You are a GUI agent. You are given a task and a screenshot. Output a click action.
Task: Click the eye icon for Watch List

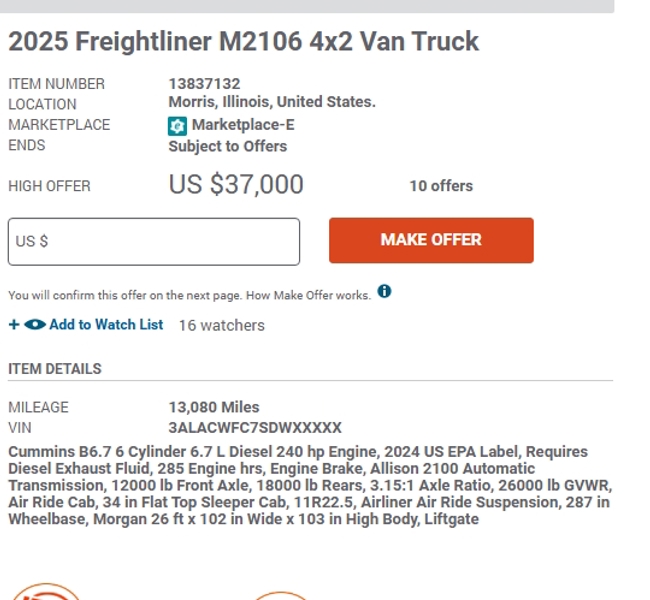tap(35, 325)
